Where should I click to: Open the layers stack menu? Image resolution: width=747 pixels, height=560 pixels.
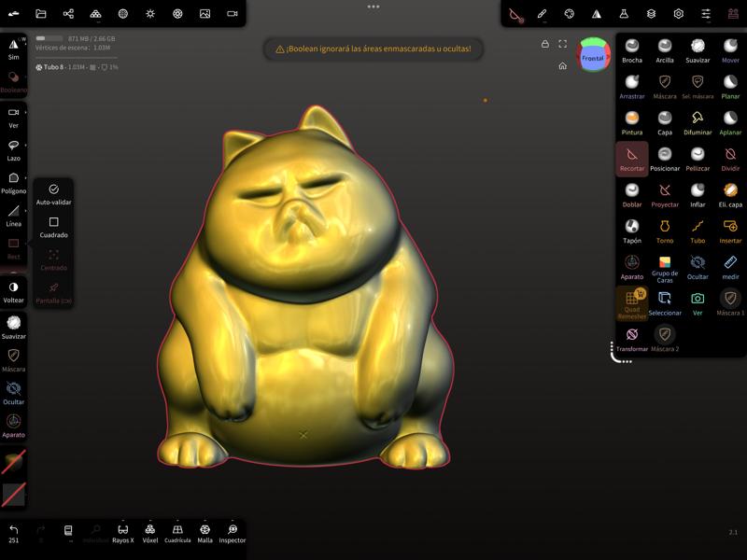click(x=651, y=14)
